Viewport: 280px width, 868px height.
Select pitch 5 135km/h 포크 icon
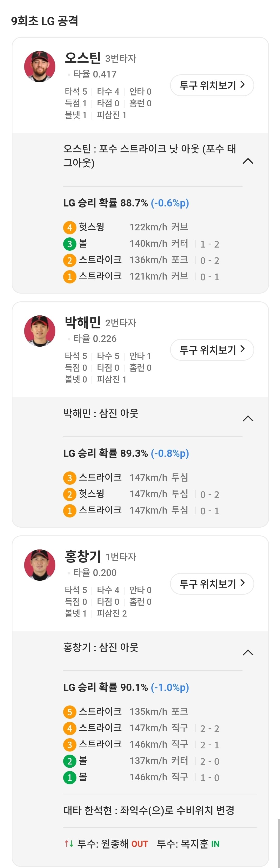69,712
